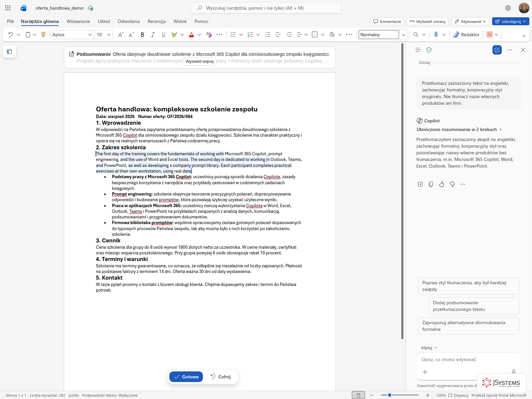Image resolution: width=532 pixels, height=399 pixels.
Task: Adjust the zoom slider in status bar
Action: coord(400,395)
